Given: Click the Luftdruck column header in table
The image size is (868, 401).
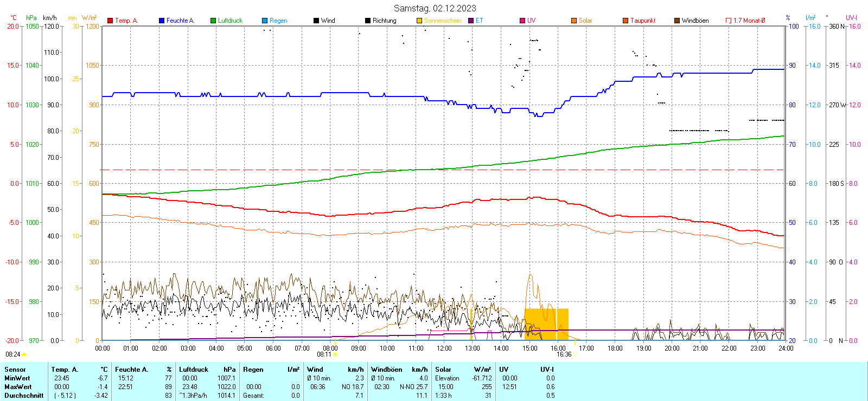Looking at the screenshot, I should coord(194,370).
